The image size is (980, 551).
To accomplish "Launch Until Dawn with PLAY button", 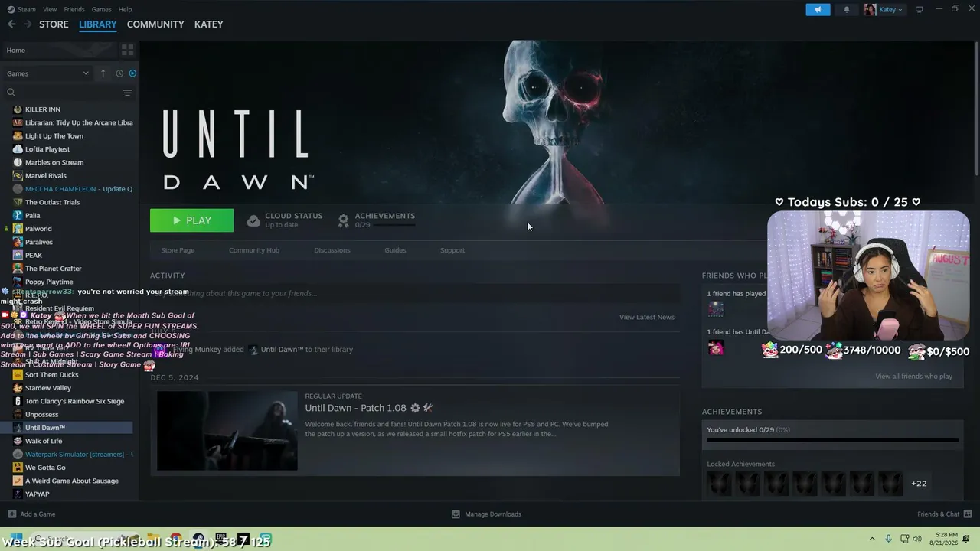I will pyautogui.click(x=192, y=220).
